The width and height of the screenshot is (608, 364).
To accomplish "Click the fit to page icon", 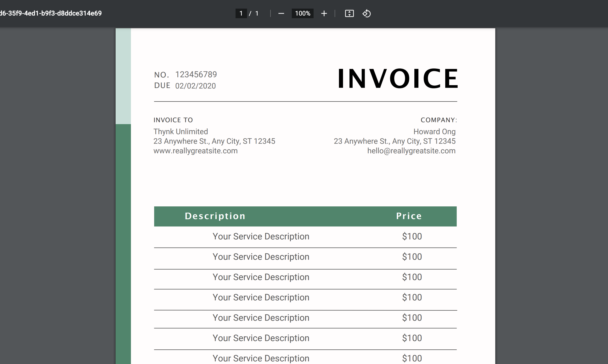I will click(x=349, y=13).
